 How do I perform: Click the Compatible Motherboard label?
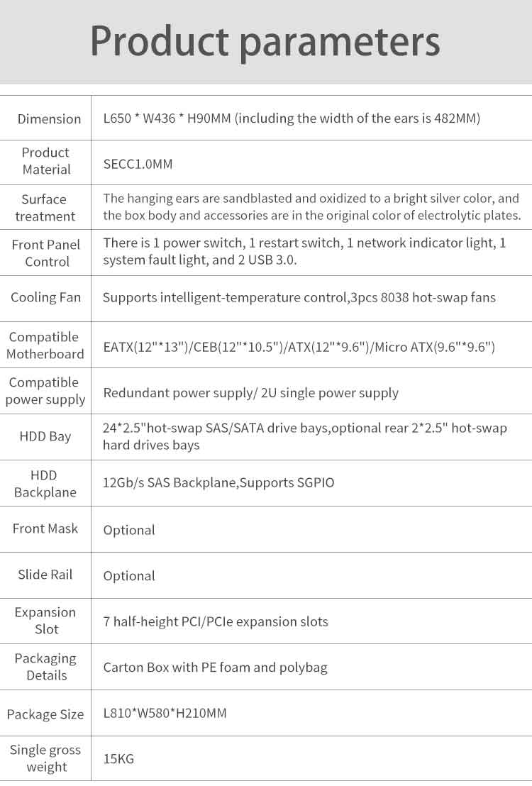coord(45,345)
